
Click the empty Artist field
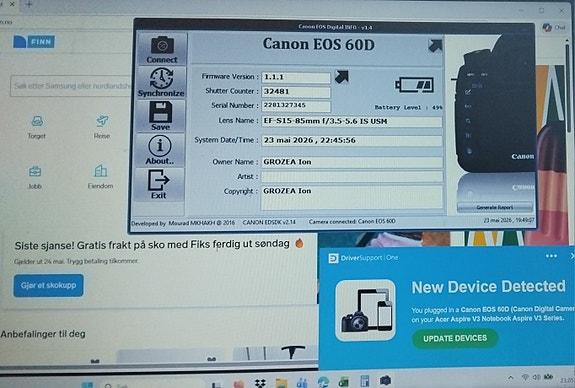coord(352,176)
